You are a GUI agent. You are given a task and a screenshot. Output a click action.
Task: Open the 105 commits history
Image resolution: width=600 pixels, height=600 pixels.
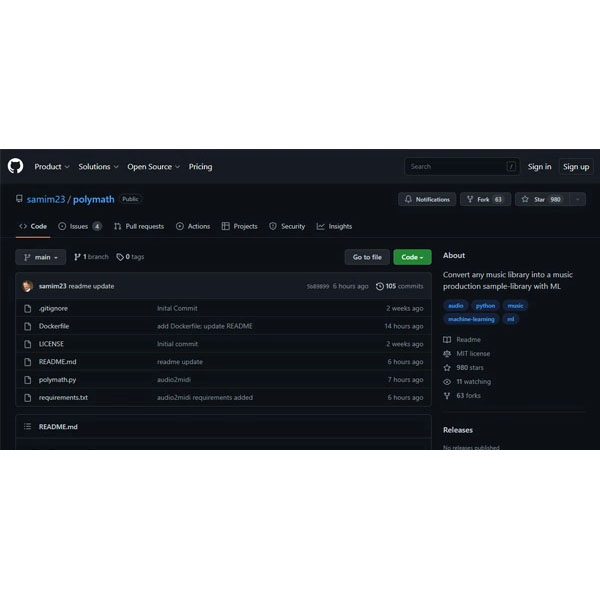399,286
